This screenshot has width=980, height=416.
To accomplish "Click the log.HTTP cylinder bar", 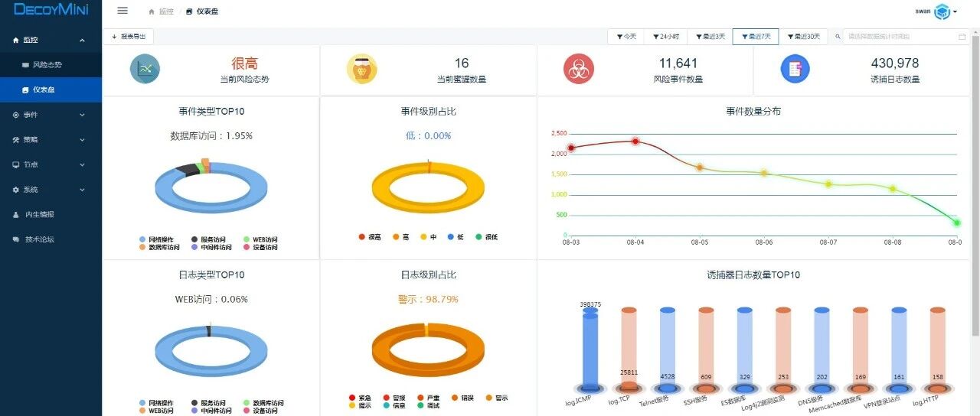I will [938, 349].
